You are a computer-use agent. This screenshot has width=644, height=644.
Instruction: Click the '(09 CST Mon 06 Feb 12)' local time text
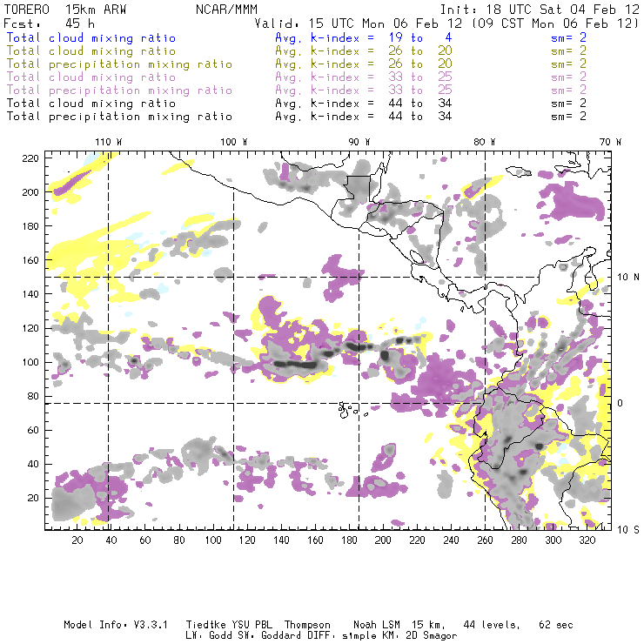click(555, 23)
